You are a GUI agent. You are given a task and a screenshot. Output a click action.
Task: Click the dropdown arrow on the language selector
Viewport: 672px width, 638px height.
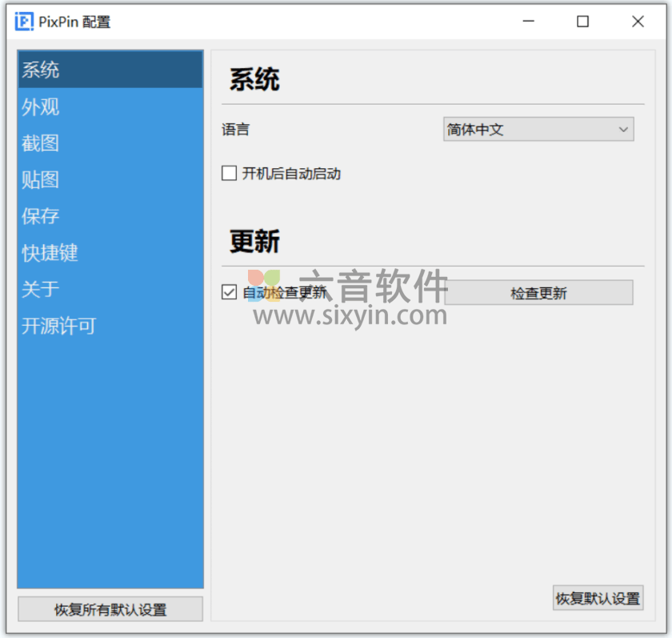pyautogui.click(x=623, y=129)
